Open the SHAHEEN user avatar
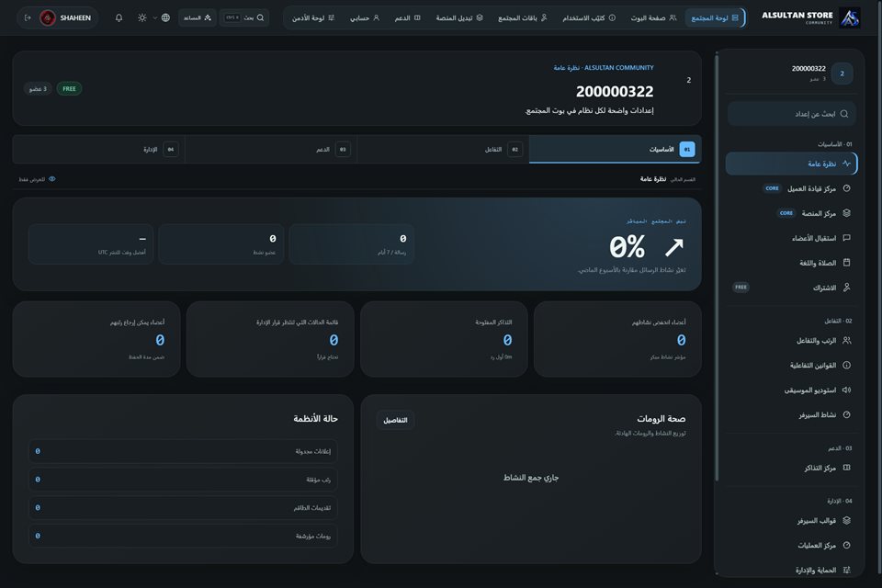The height and width of the screenshot is (588, 882). point(48,18)
